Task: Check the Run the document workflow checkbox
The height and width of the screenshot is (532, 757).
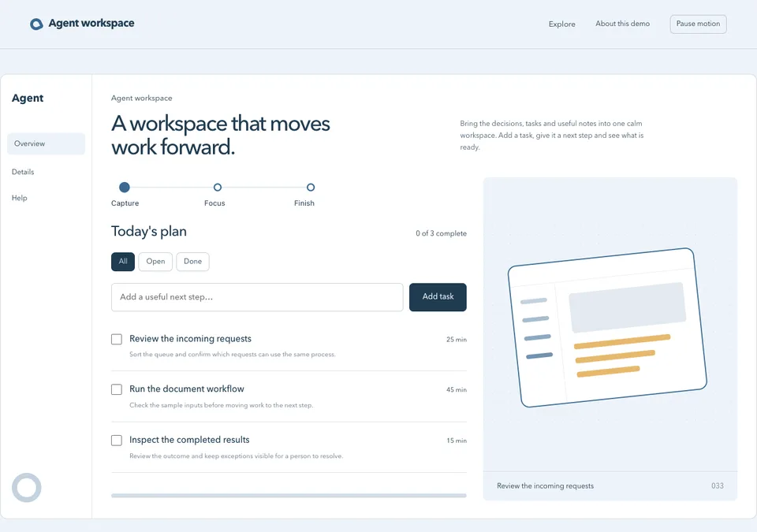Action: [117, 389]
